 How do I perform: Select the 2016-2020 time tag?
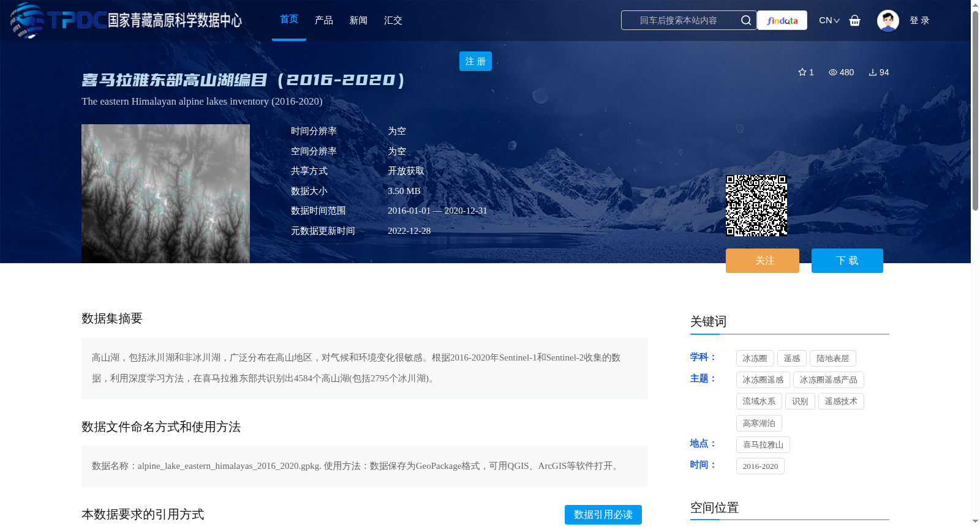pos(760,466)
